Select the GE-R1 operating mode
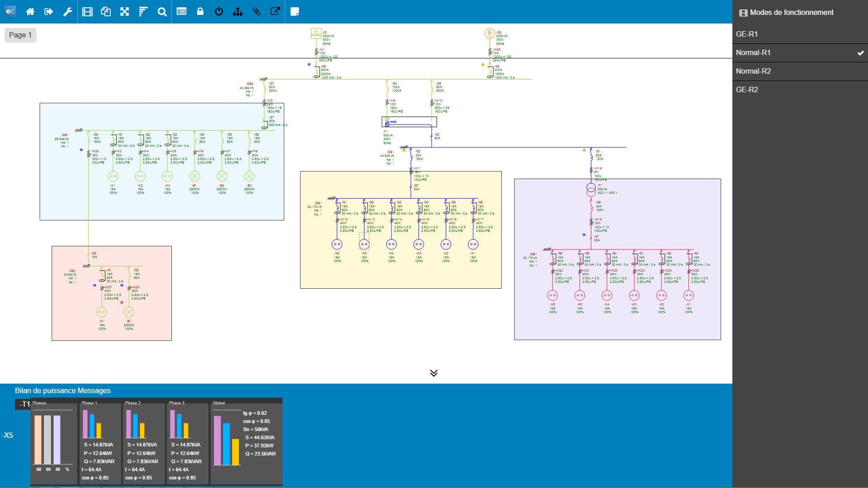 pyautogui.click(x=800, y=34)
